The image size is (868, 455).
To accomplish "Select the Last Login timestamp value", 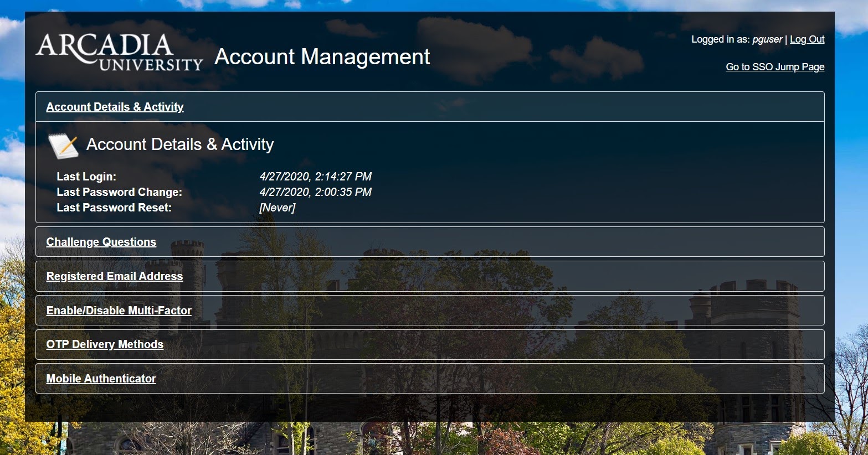I will (x=315, y=177).
